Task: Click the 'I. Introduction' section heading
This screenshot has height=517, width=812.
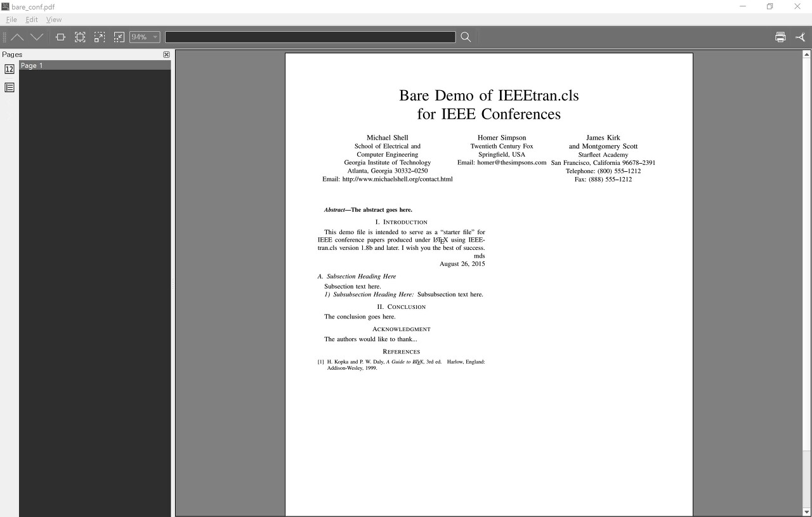Action: tap(401, 222)
